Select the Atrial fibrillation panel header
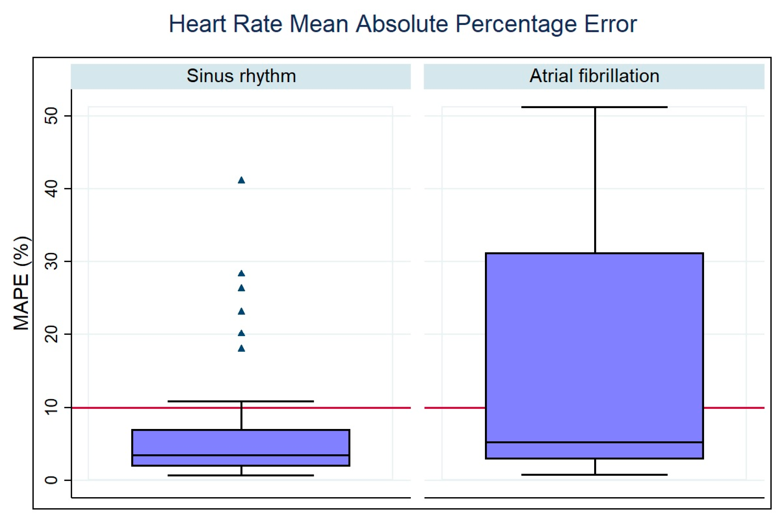Image resolution: width=784 pixels, height=532 pixels. pyautogui.click(x=594, y=76)
